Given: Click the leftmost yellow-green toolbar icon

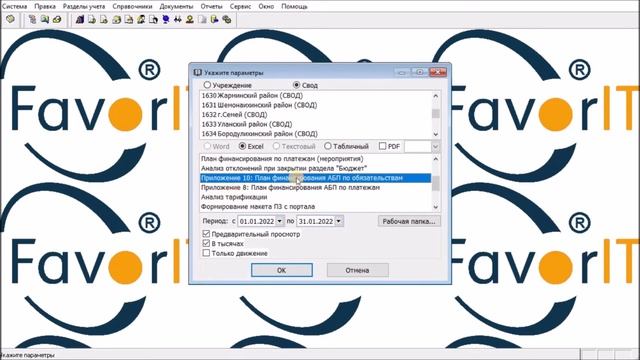Looking at the screenshot, I should 11,19.
